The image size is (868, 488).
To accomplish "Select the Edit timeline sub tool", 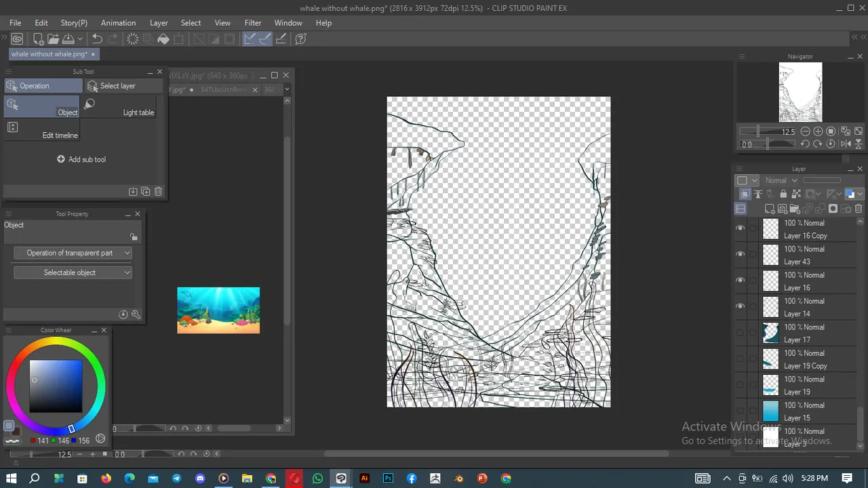I will pos(42,130).
